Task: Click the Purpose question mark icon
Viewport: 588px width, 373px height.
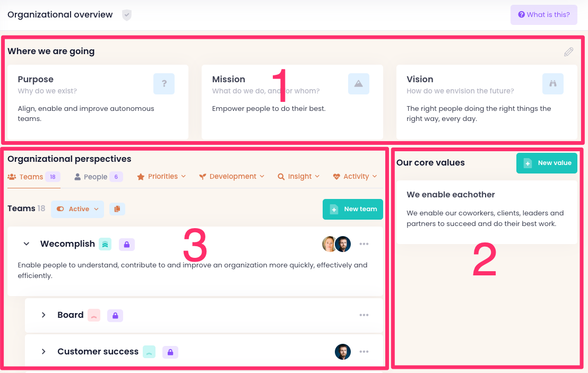Action: pyautogui.click(x=164, y=84)
